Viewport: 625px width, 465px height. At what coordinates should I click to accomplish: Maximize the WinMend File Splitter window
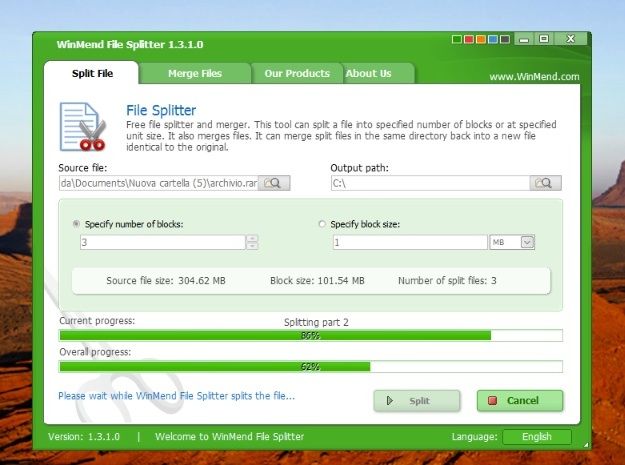pos(544,39)
